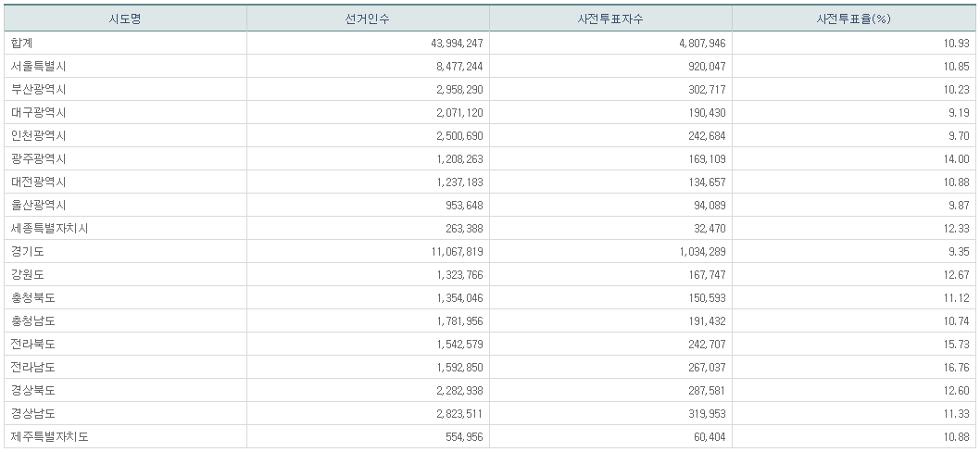
Task: Select 인천광역시 in the first column
Action: 38,135
